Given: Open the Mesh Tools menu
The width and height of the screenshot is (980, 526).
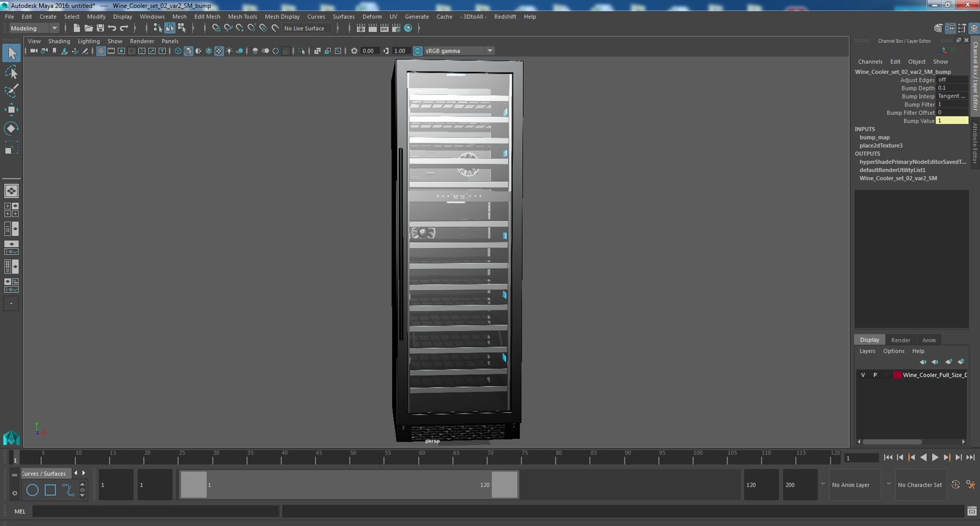Looking at the screenshot, I should tap(242, 17).
